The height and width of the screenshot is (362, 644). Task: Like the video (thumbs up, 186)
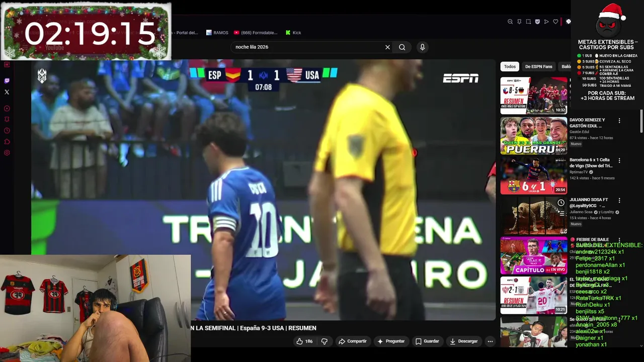point(304,341)
